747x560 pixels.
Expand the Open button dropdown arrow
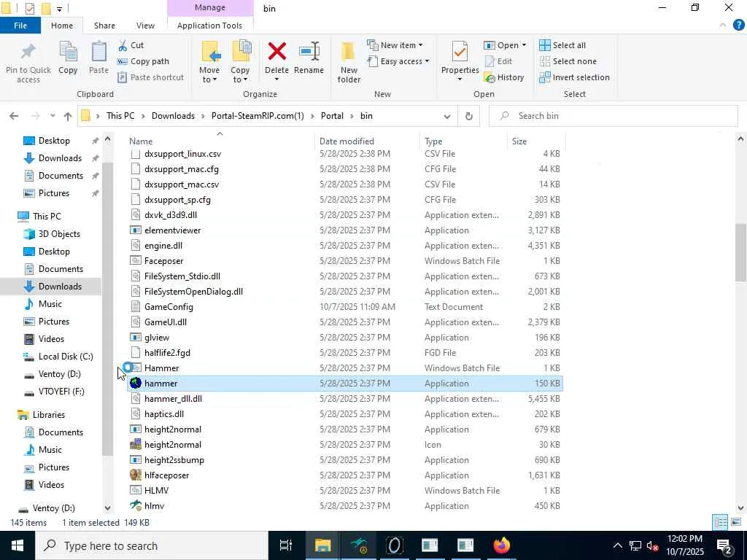point(524,45)
